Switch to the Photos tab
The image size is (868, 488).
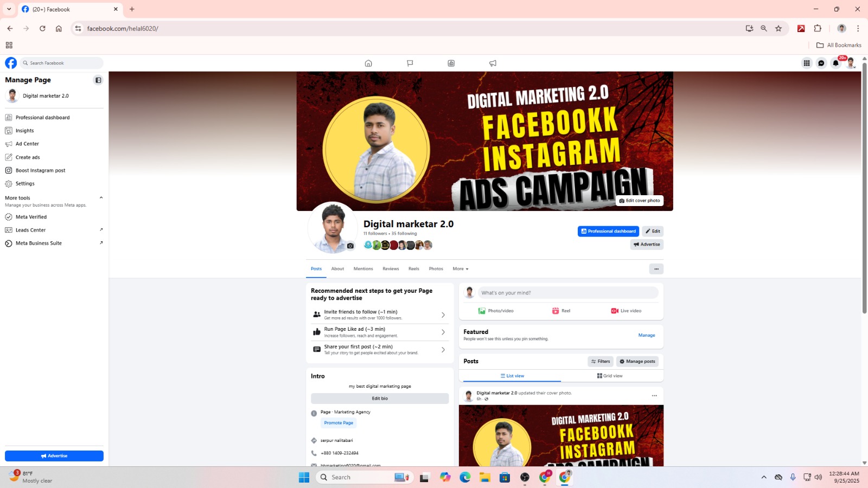tap(436, 269)
